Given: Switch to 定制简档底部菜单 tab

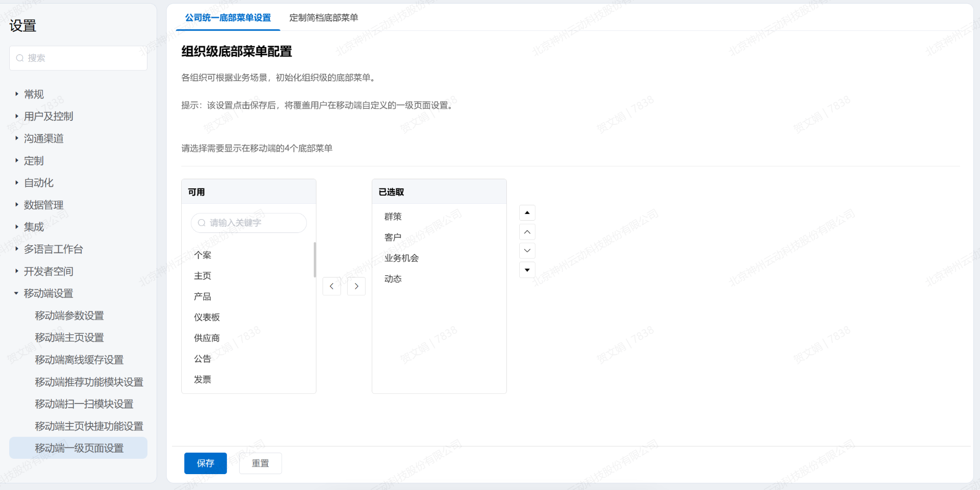Looking at the screenshot, I should pyautogui.click(x=323, y=18).
